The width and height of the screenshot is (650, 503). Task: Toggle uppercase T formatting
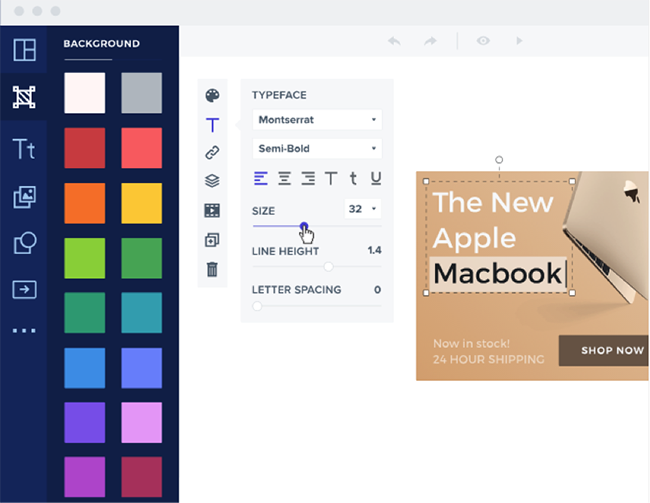click(331, 178)
